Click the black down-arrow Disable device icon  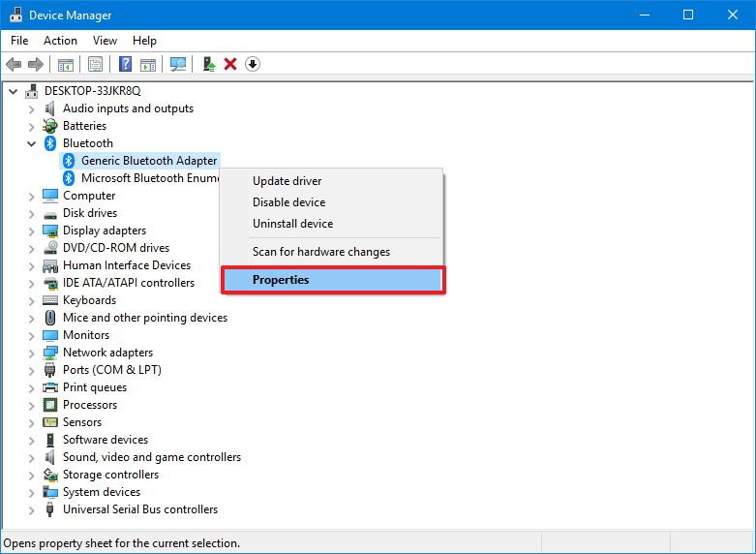pyautogui.click(x=253, y=64)
